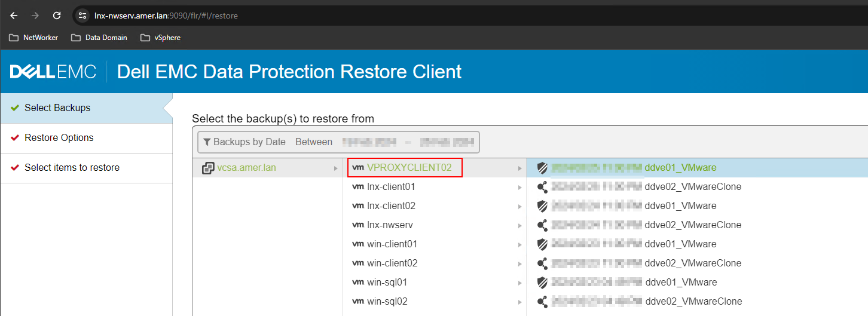Click the clone icon on the first ddve02_VMwareClone row
The height and width of the screenshot is (316, 868).
click(x=543, y=187)
